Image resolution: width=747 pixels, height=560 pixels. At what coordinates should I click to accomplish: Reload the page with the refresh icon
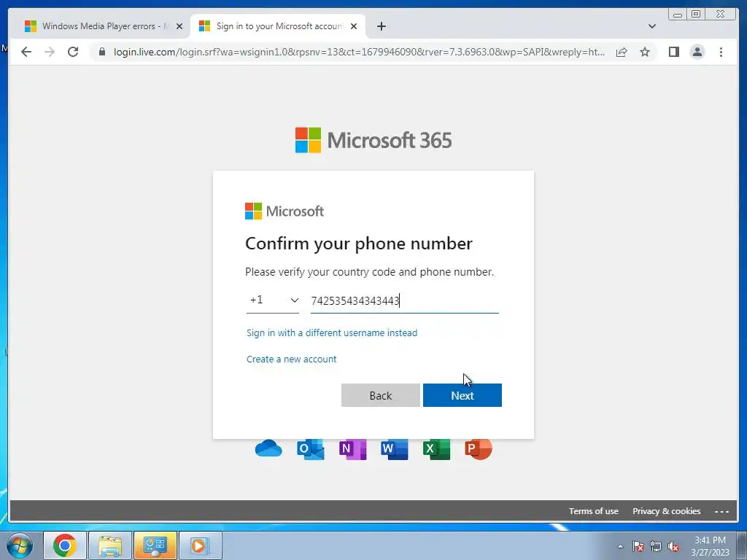pyautogui.click(x=73, y=52)
